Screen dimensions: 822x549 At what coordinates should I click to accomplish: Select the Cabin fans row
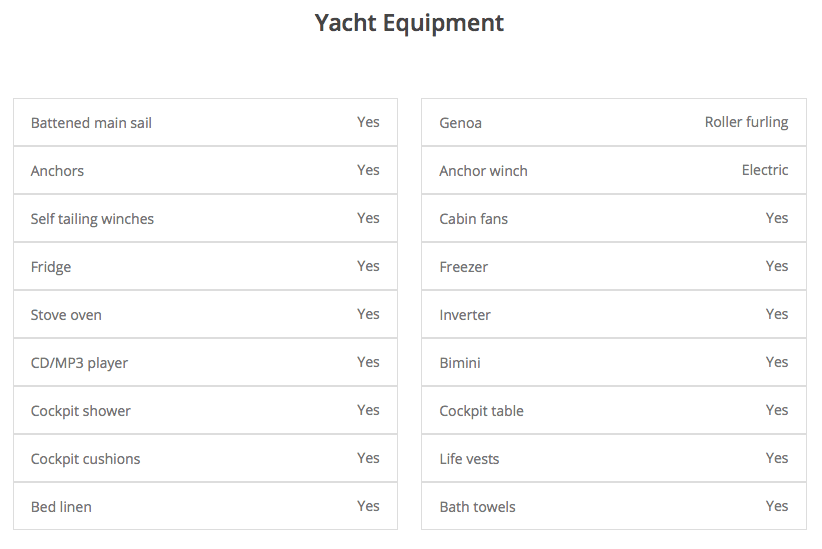(x=474, y=219)
